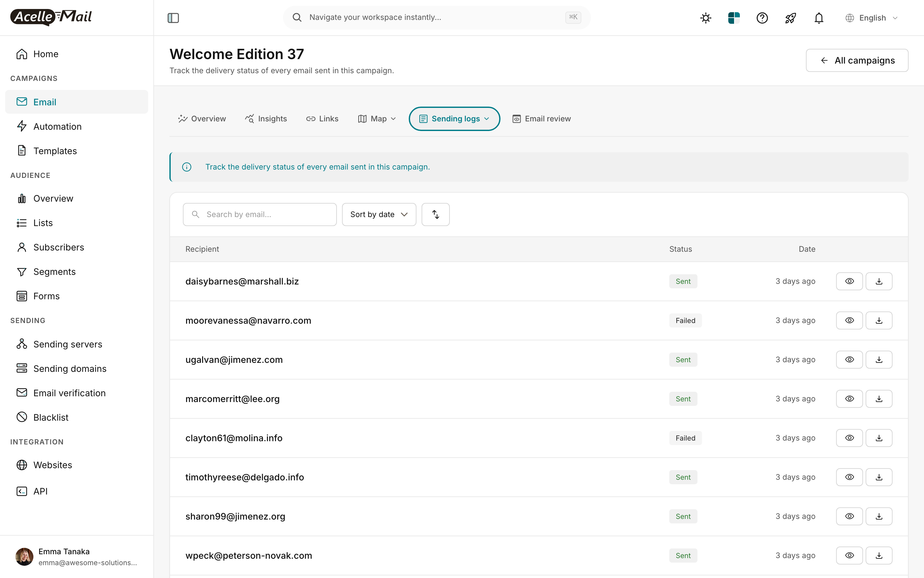Toggle the sidebar collapse icon
This screenshot has width=924, height=578.
click(173, 18)
